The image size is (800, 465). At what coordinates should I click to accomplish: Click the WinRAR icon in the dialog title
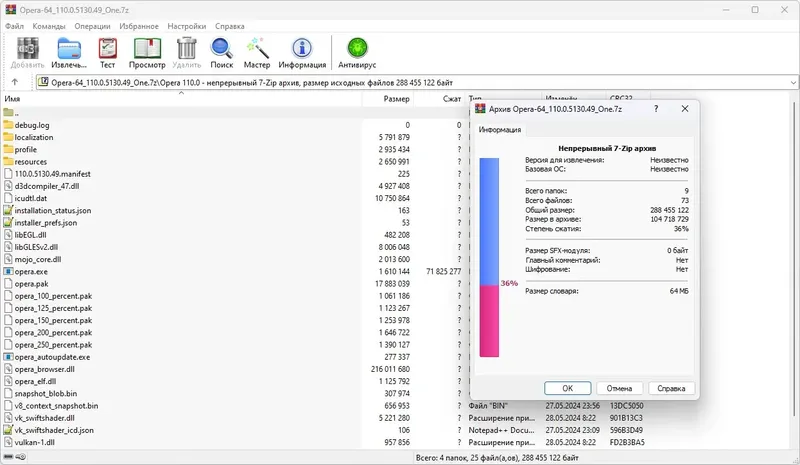coord(480,108)
